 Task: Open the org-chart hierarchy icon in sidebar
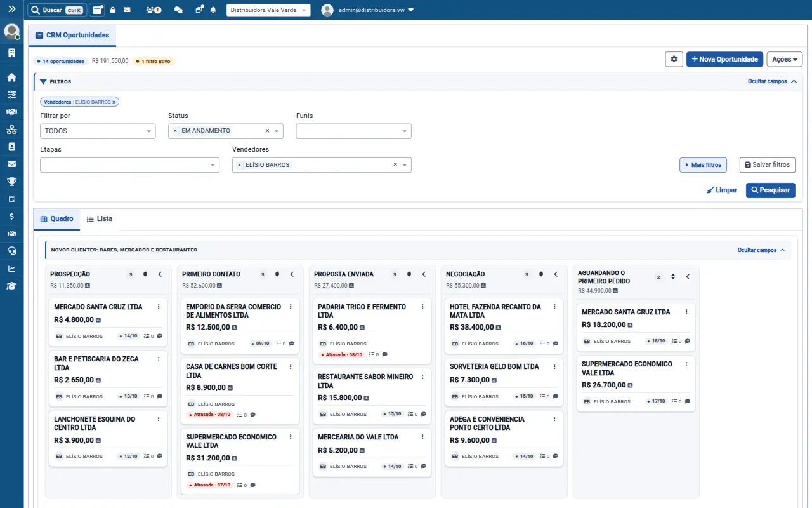coord(11,130)
